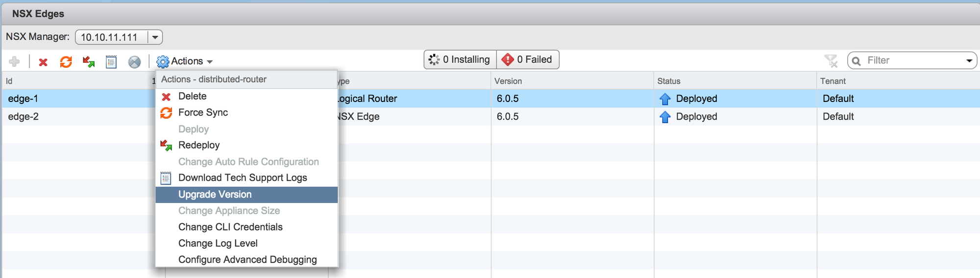
Task: Click the clear filter funnel icon
Action: [831, 61]
